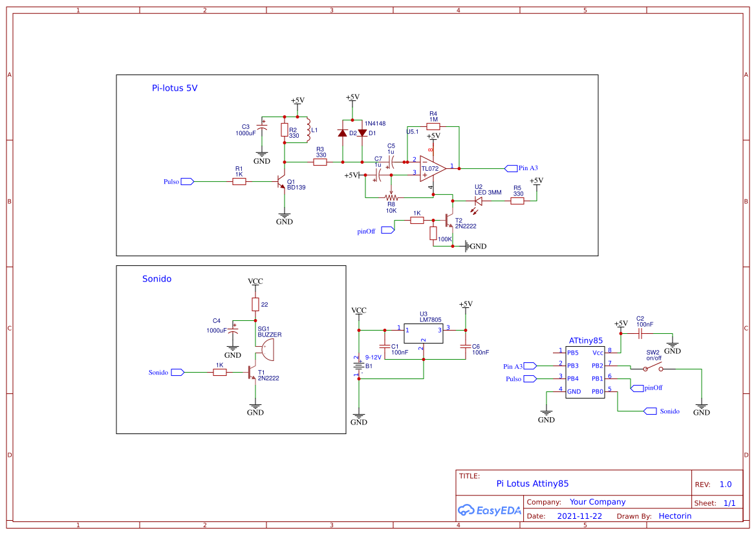756x535 pixels.
Task: Click the GND symbol below Q1
Action: [x=283, y=216]
